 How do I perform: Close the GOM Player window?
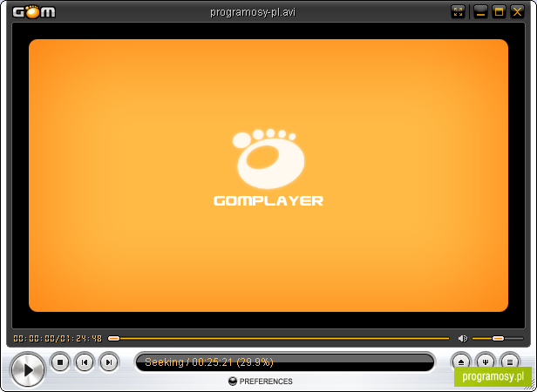[x=517, y=12]
